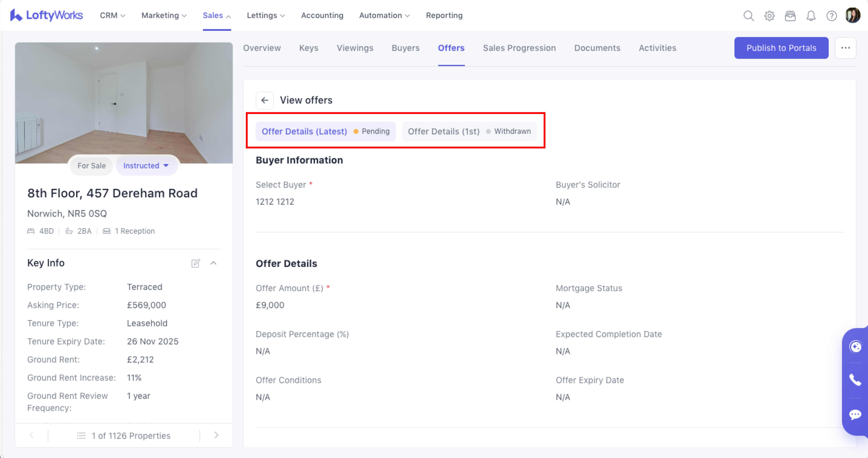Viewport: 868px width, 458px height.
Task: Open notifications bell icon
Action: coord(811,16)
